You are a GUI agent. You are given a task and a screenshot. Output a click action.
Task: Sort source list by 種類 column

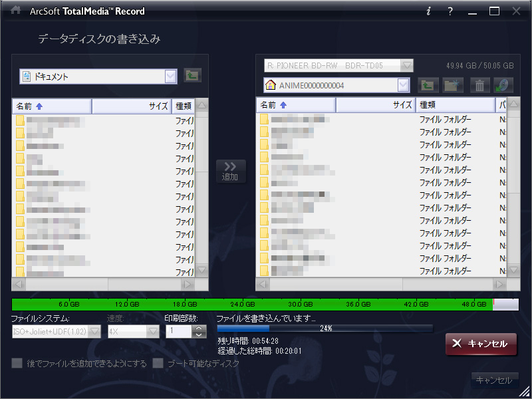click(184, 106)
